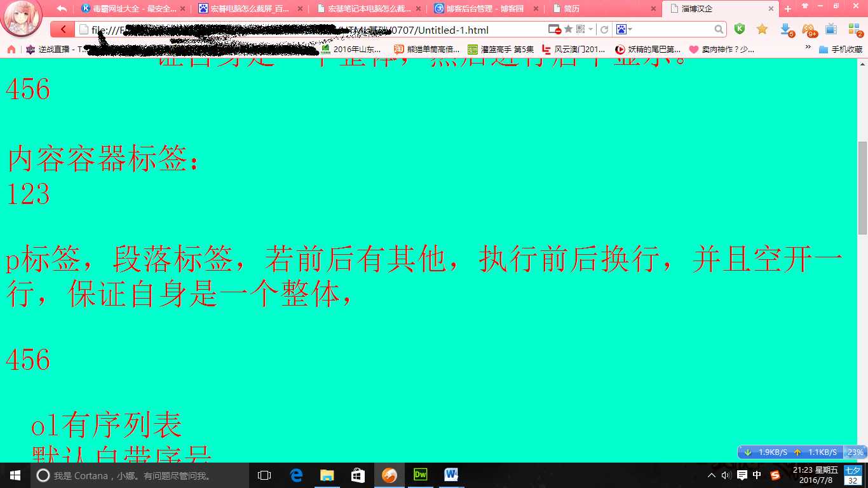This screenshot has width=868, height=488.
Task: Open the game controller icon
Action: pyautogui.click(x=809, y=29)
